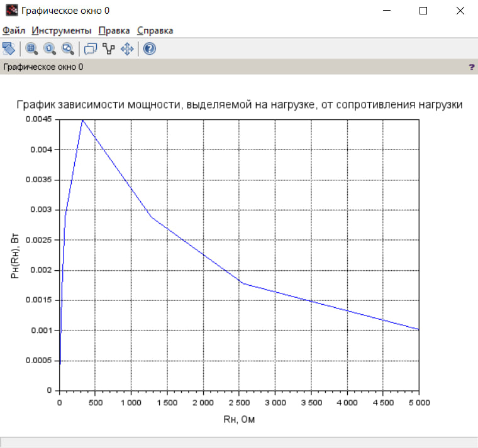This screenshot has height=448, width=478.
Task: Click the y-axis tick '0.0045'
Action: click(39, 119)
